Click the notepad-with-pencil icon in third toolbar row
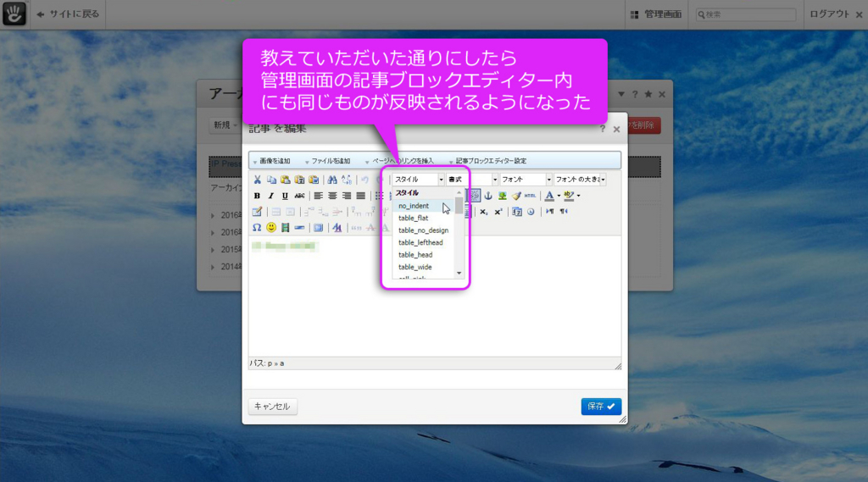 tap(258, 212)
